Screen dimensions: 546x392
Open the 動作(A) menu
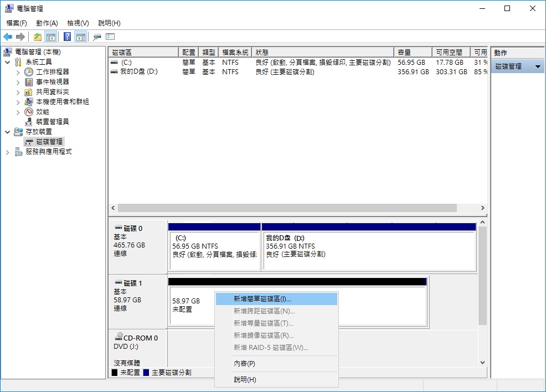47,23
